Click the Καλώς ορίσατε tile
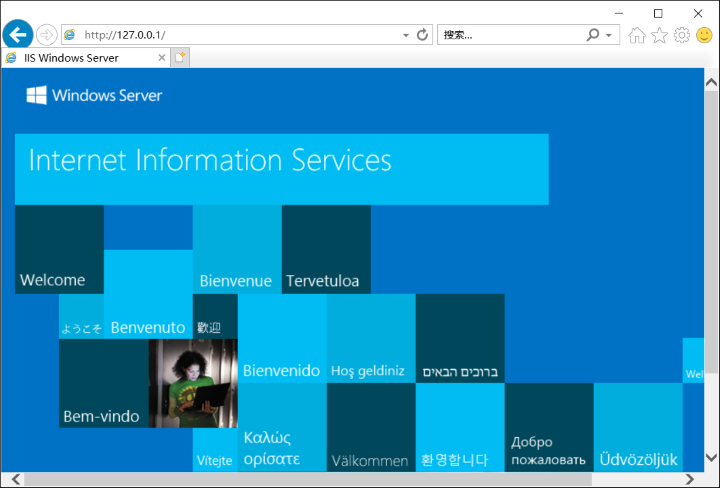 282,427
